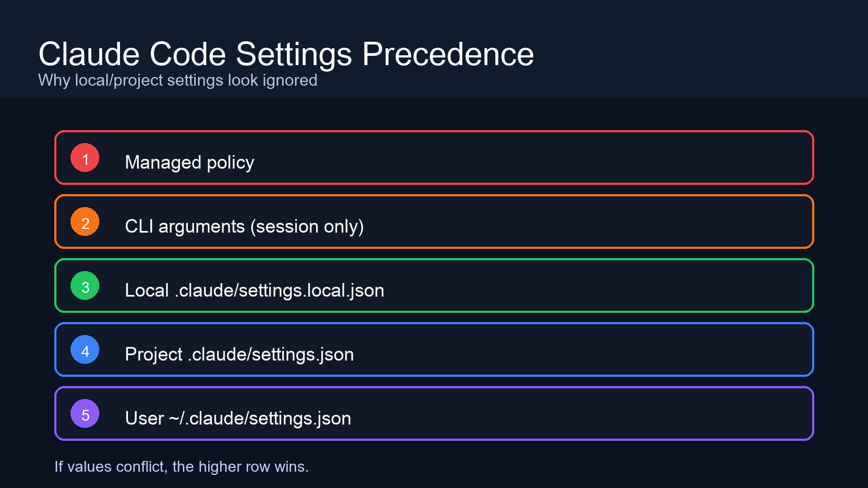
Task: Click the red number 1 badge
Action: point(85,158)
